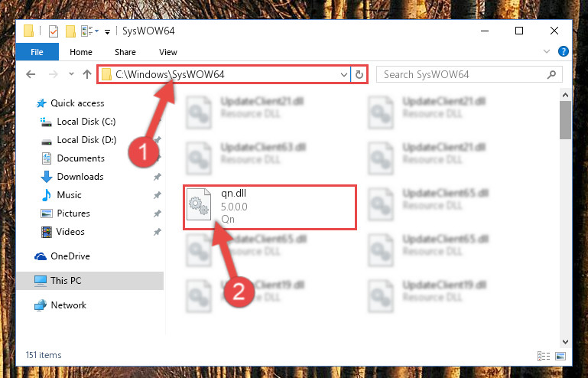
Task: Expand the address bar history dropdown
Action: click(x=343, y=75)
